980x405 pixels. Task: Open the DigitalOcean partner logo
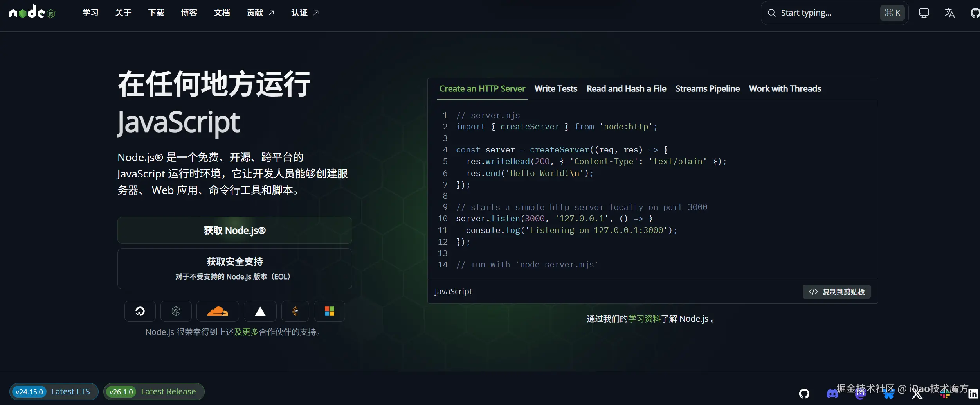click(x=140, y=311)
